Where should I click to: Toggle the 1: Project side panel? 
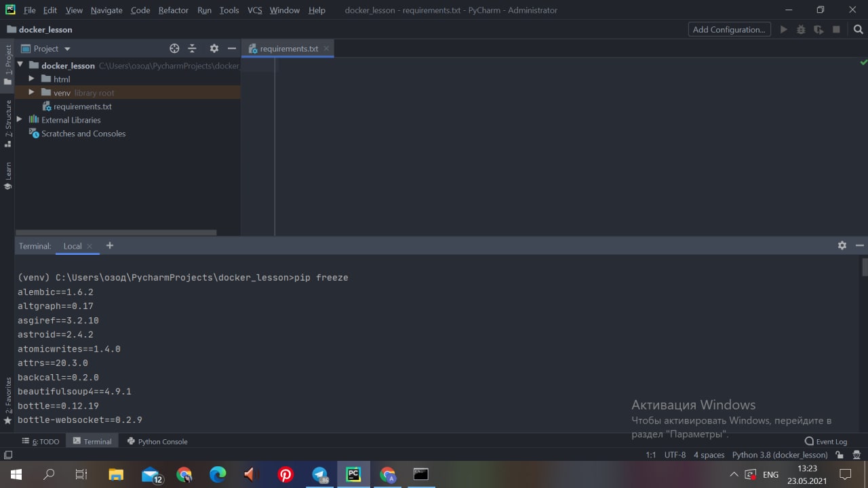(x=7, y=64)
